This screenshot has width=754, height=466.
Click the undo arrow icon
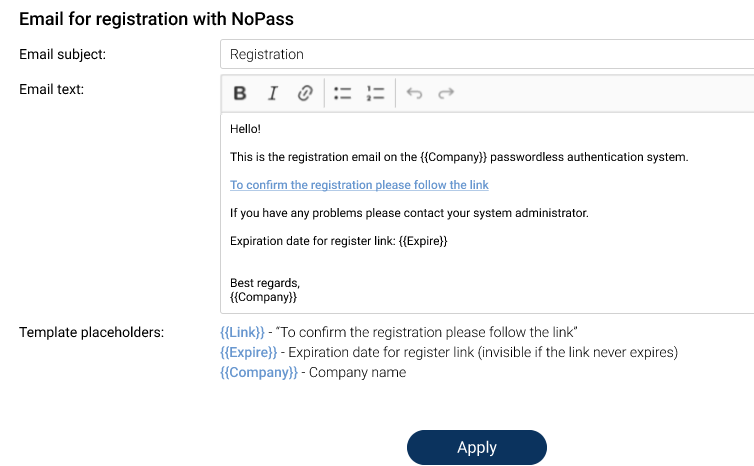coord(414,93)
